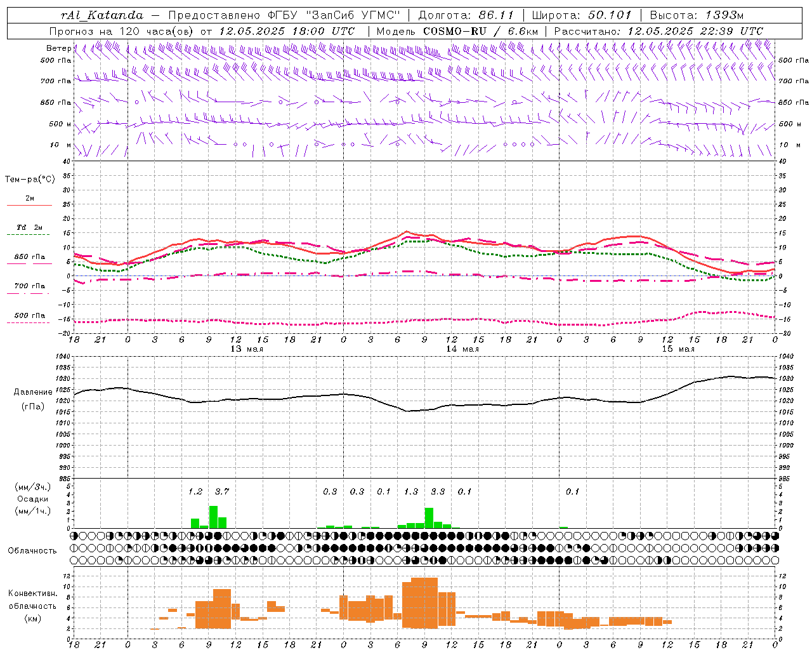
Task: Click the '14 мая' date label
Action: click(x=462, y=349)
